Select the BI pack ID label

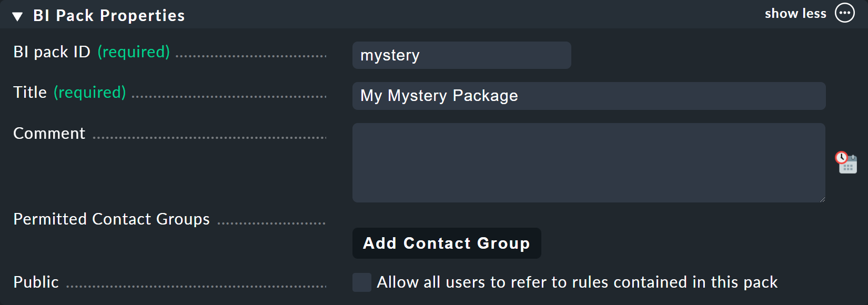coord(52,52)
